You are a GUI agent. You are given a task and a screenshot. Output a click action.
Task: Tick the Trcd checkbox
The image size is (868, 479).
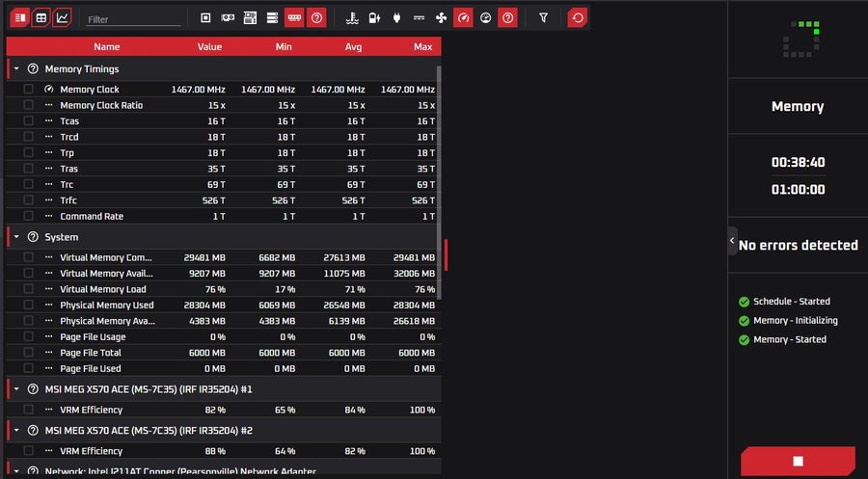tap(28, 137)
